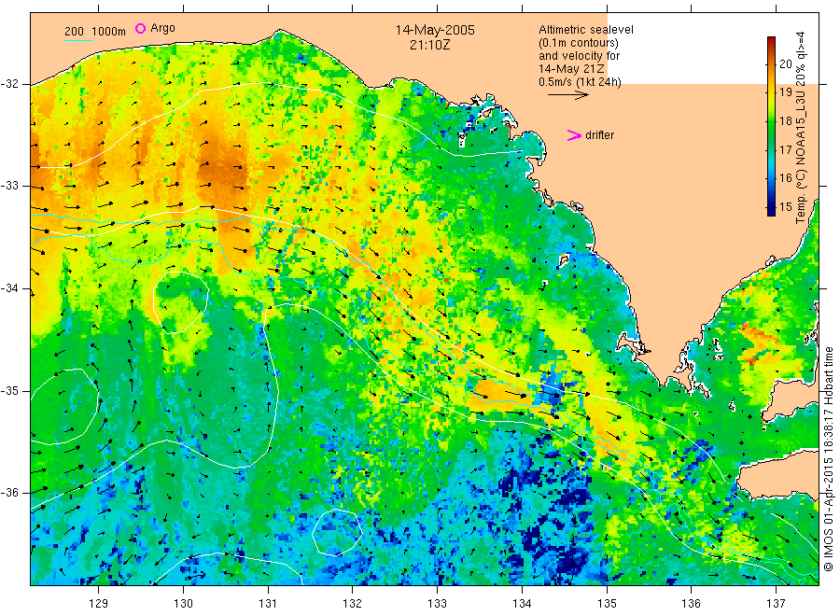840x616 pixels.
Task: Click the 'Argo' legend label
Action: [x=162, y=28]
